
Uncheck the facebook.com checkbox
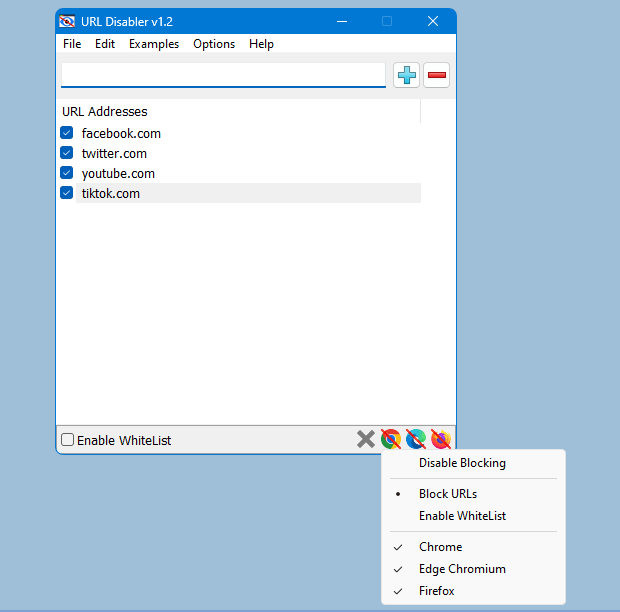coord(67,133)
